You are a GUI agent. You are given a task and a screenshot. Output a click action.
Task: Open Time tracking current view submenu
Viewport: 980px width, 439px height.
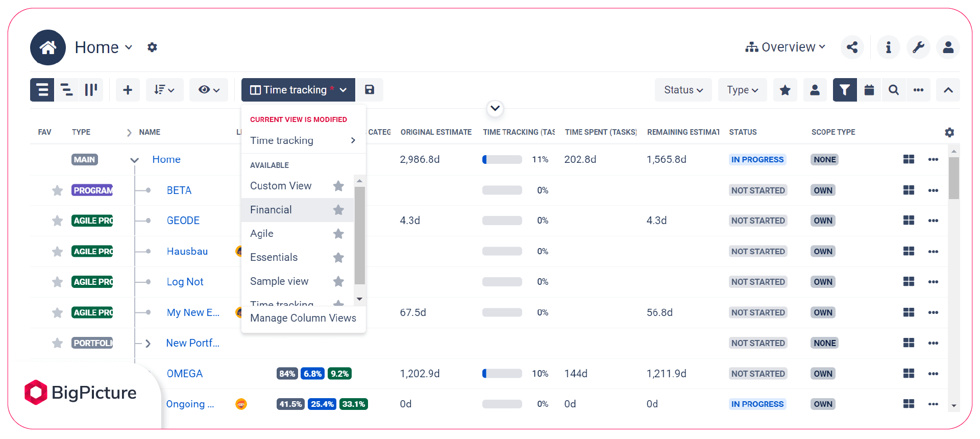303,140
